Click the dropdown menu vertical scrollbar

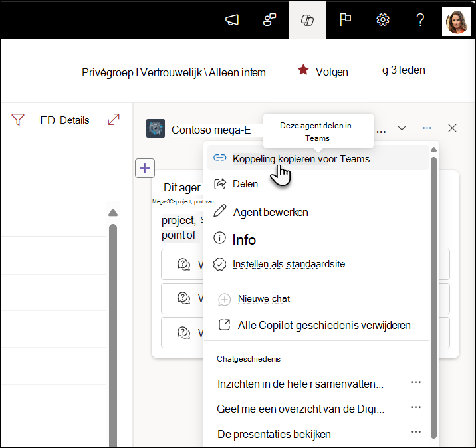coord(433,298)
